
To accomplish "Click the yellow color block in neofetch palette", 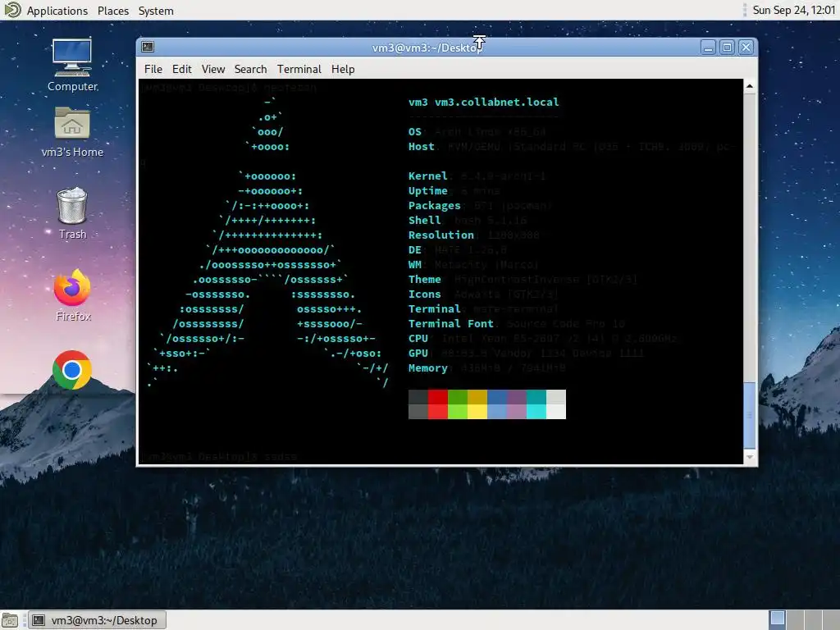I will pyautogui.click(x=477, y=404).
